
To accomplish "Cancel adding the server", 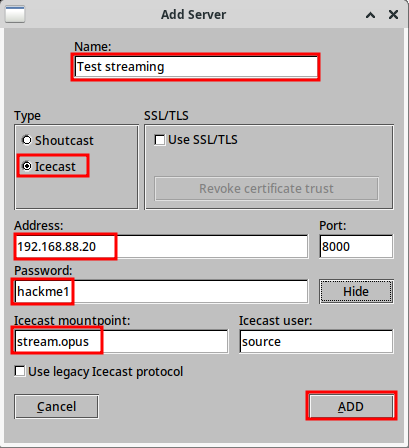I will pyautogui.click(x=56, y=407).
